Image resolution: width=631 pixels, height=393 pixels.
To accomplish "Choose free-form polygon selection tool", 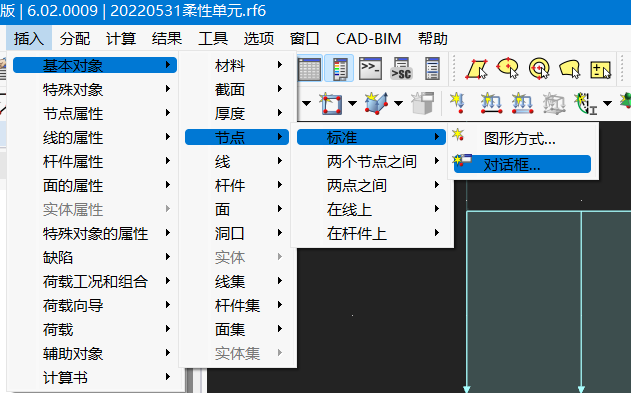I will click(569, 69).
